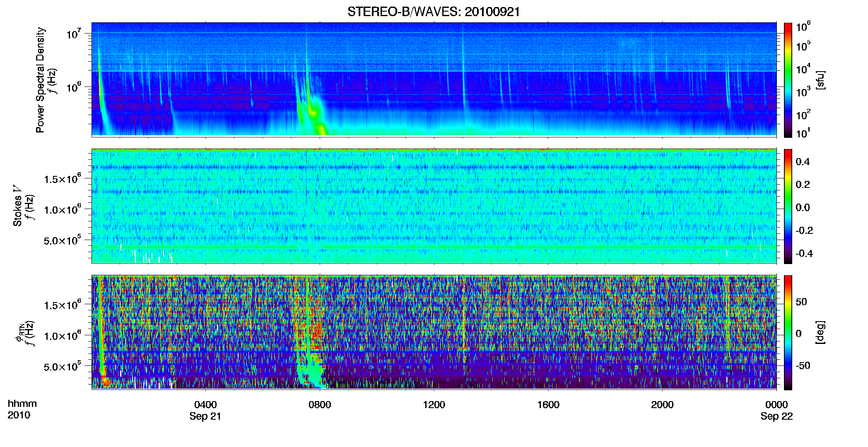Viewport: 868px width, 447px height.
Task: Select the Power Spectral Density color bar
Action: [x=788, y=80]
